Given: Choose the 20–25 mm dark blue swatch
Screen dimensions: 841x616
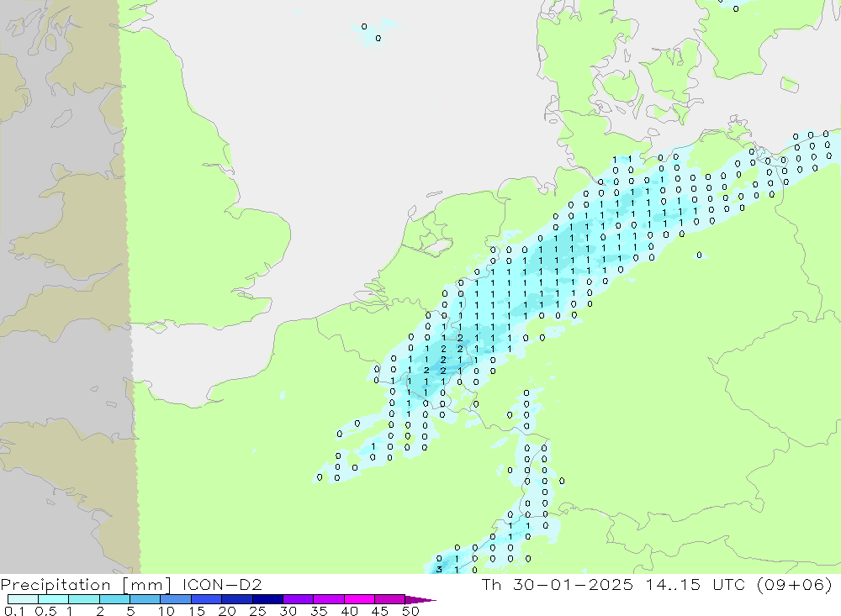Looking at the screenshot, I should pyautogui.click(x=236, y=599).
